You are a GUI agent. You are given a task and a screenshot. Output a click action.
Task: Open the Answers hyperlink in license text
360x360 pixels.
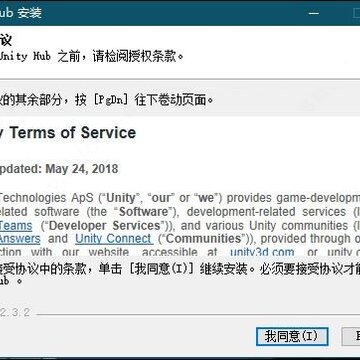pyautogui.click(x=20, y=239)
